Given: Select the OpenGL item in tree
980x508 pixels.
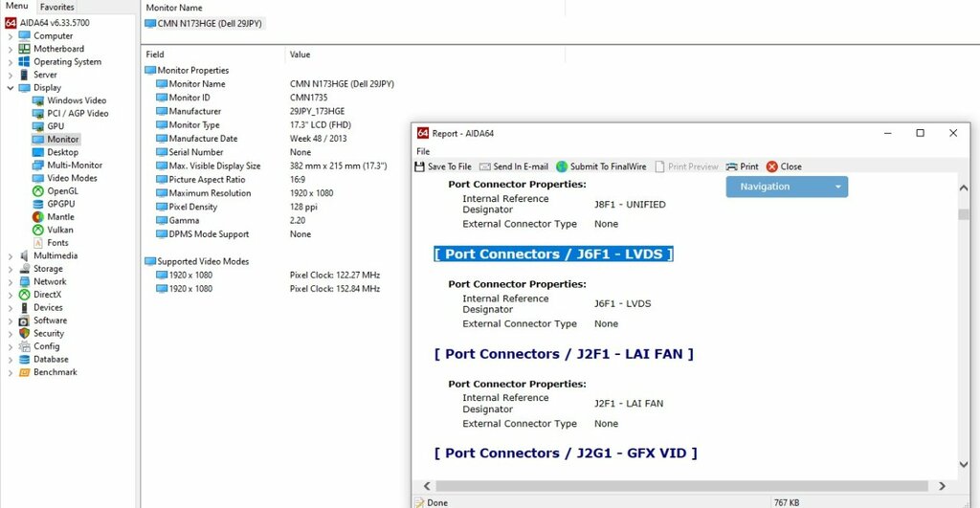Looking at the screenshot, I should (39, 190).
